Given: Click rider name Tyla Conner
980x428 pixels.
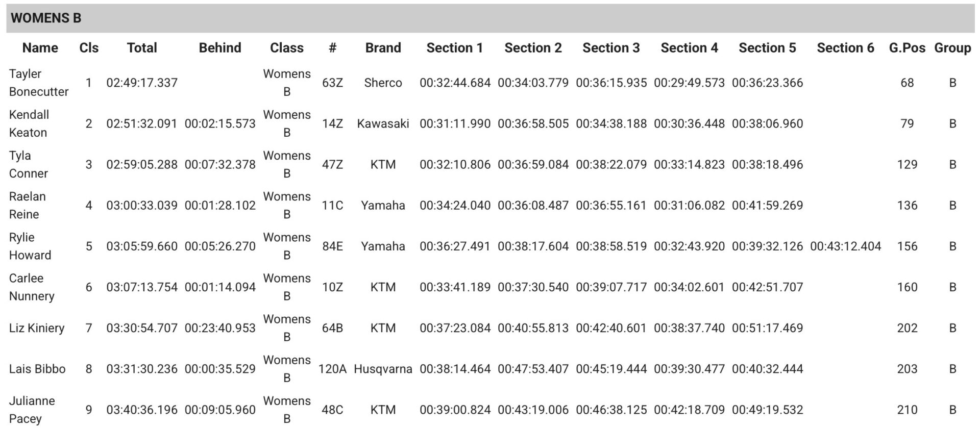Looking at the screenshot, I should point(29,164).
